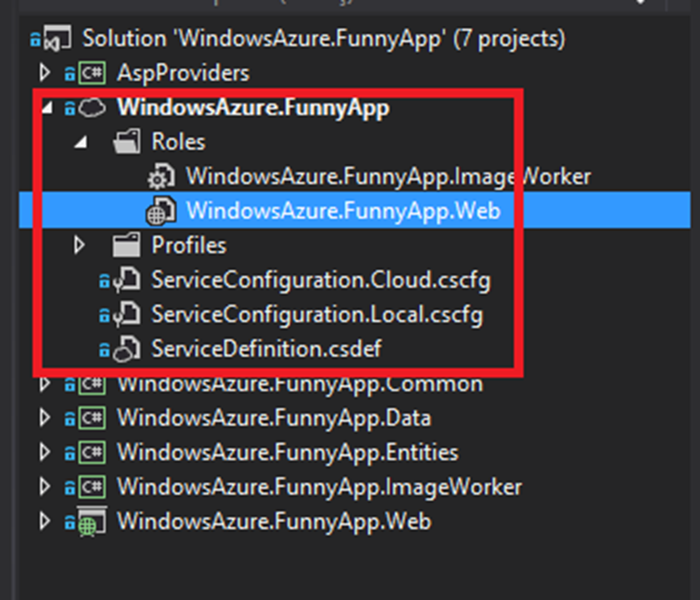
Task: Select the AspProviders project name
Action: [183, 73]
